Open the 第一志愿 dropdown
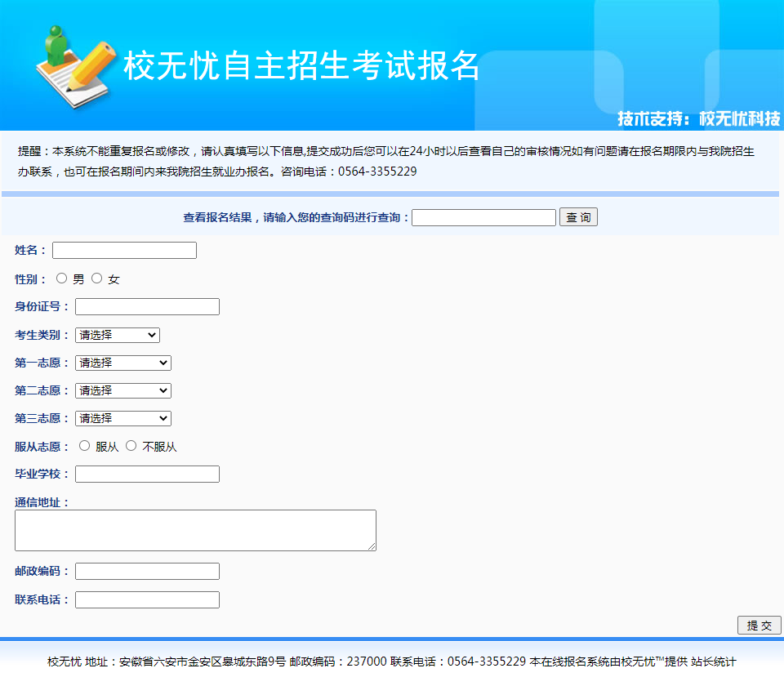Viewport: 784px width, 686px height. (123, 363)
